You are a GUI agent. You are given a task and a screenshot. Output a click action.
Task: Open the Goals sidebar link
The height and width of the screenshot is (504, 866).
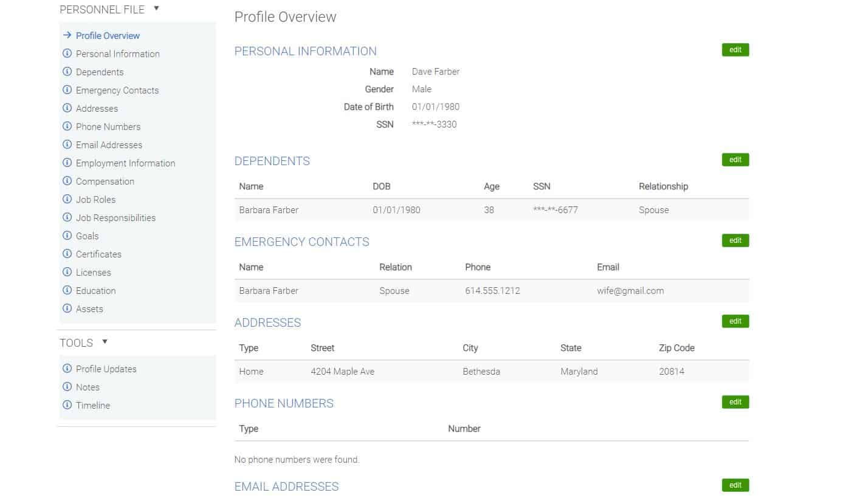point(87,236)
